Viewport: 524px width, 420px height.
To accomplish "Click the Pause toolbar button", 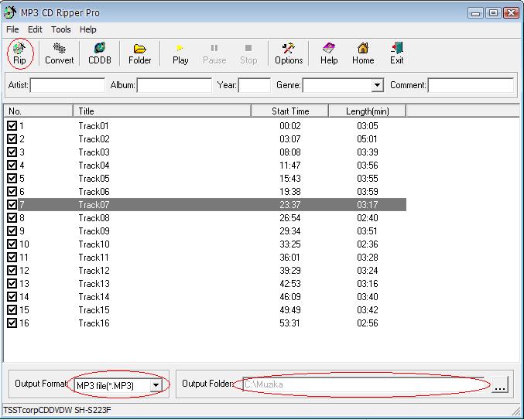I will 214,54.
